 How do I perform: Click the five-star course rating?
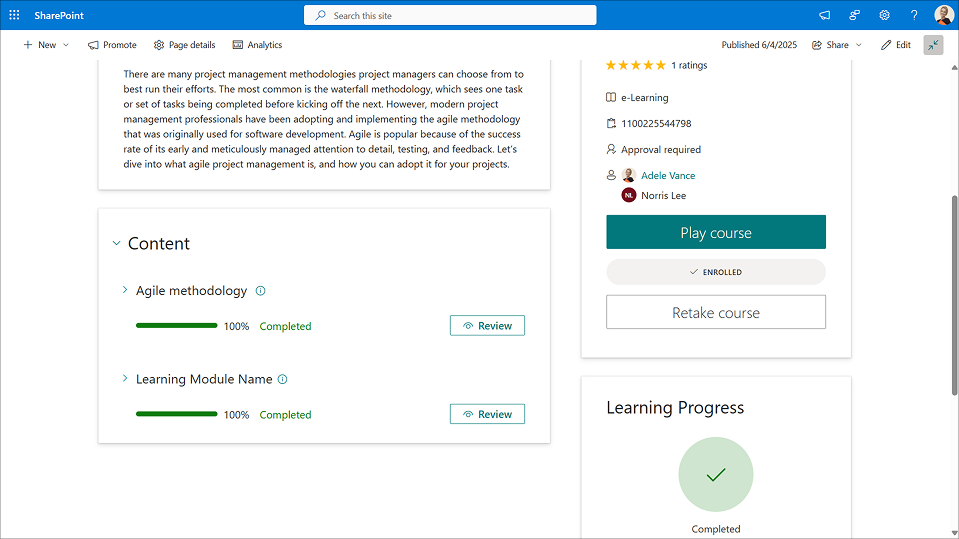pos(635,65)
